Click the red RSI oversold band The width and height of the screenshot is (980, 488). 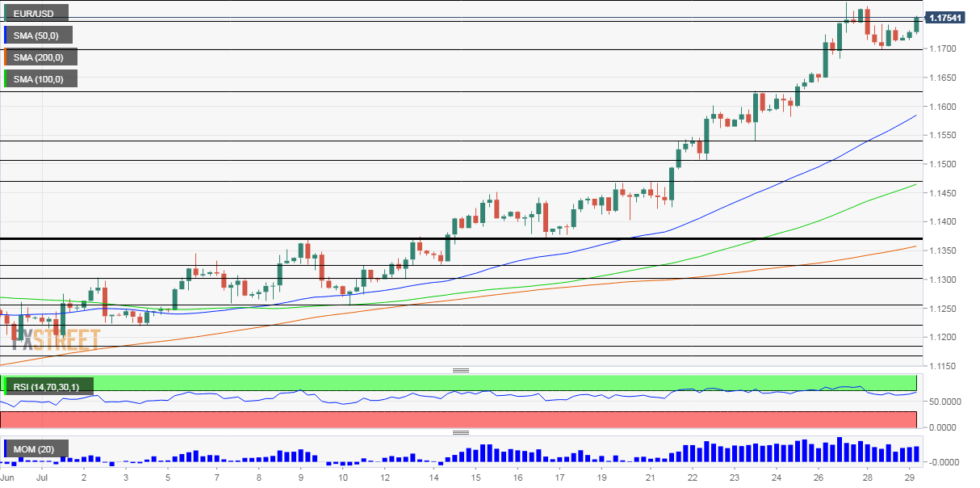tap(459, 419)
